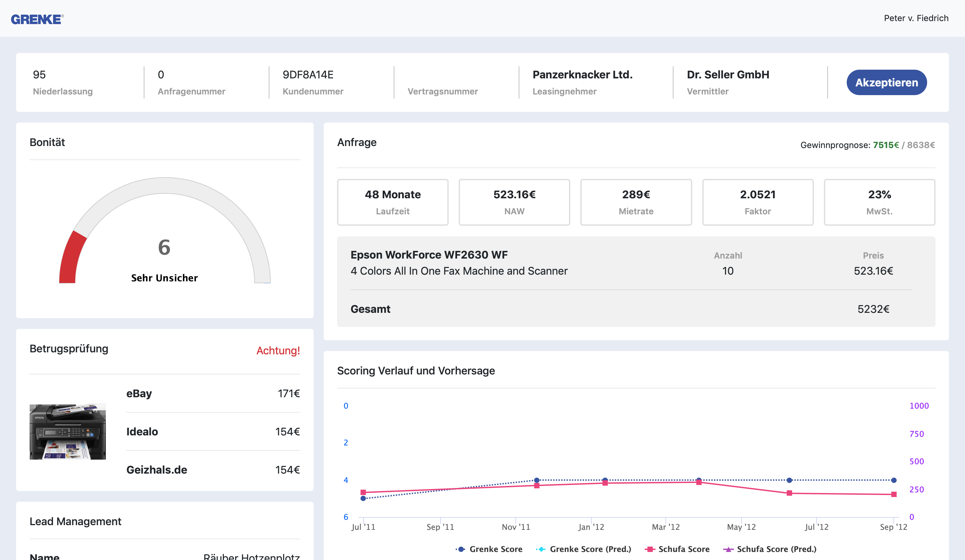
Task: Select the 23% MwSt. box
Action: 879,202
